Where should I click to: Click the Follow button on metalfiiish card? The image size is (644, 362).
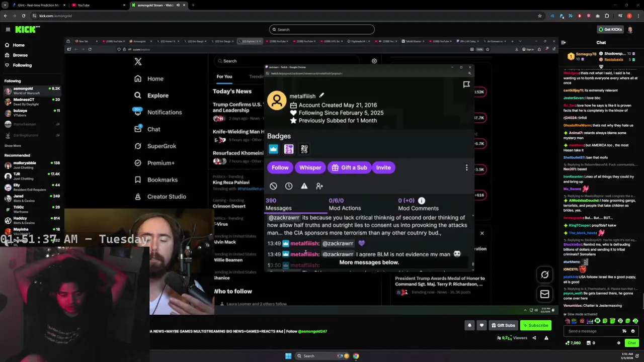coord(280,168)
